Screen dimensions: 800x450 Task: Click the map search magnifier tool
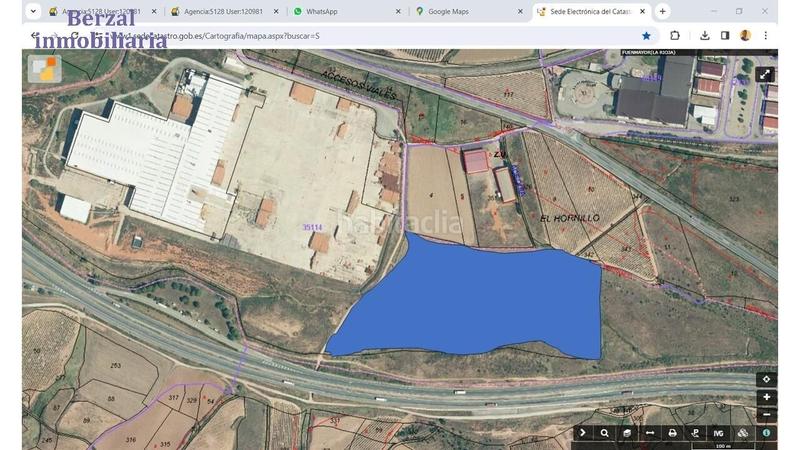pos(605,433)
